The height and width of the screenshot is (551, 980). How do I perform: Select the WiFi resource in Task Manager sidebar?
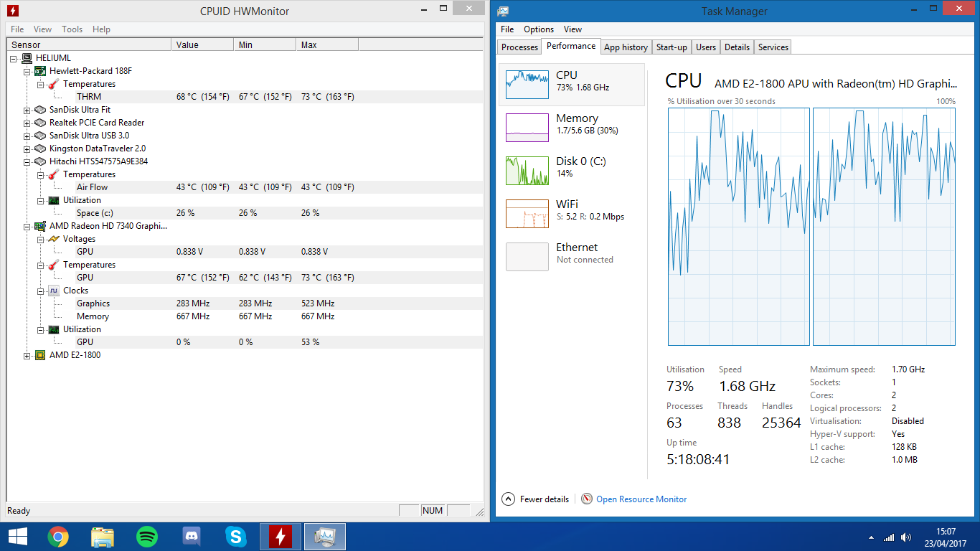pyautogui.click(x=572, y=214)
